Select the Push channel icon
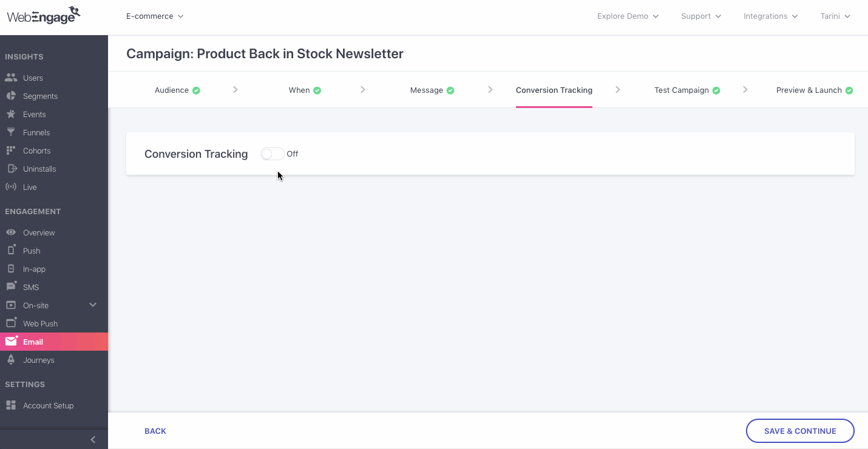The width and height of the screenshot is (868, 449). pyautogui.click(x=32, y=251)
